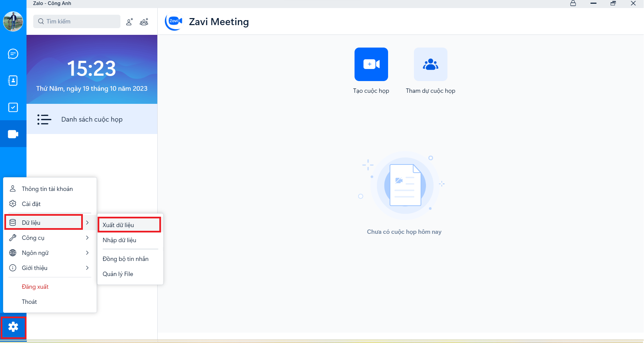
Task: Open the Zavi video meeting sidebar icon
Action: click(13, 134)
